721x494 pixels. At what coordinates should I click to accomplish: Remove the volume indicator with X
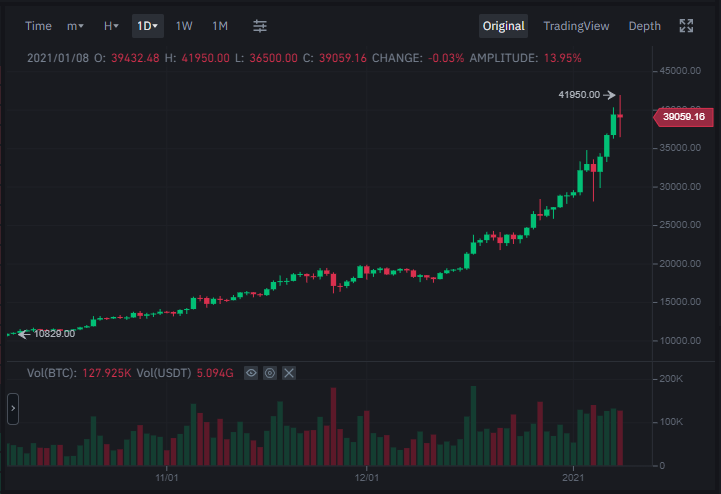(x=289, y=373)
